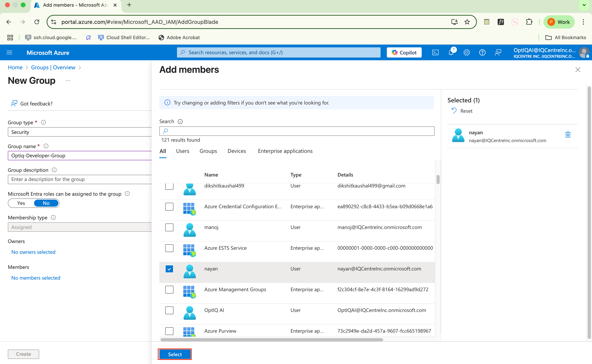Go to the Home breadcrumb
Viewport: 592px width, 364px height.
click(x=15, y=67)
